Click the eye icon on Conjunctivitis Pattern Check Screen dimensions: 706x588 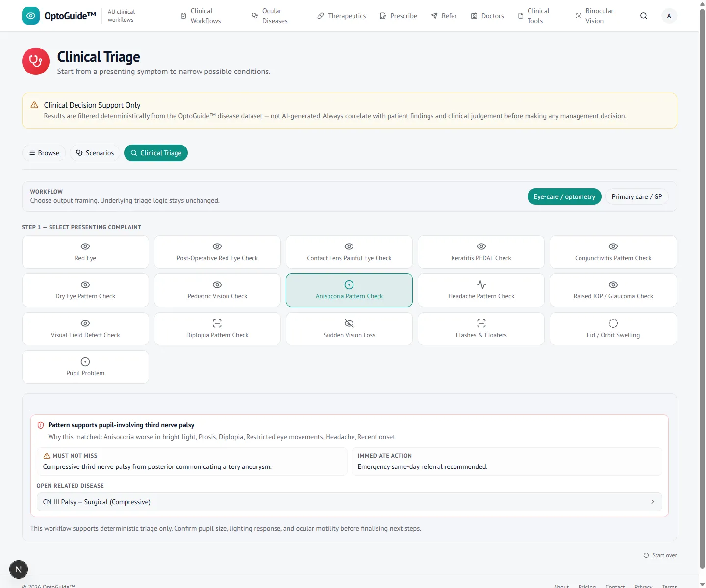(x=613, y=246)
